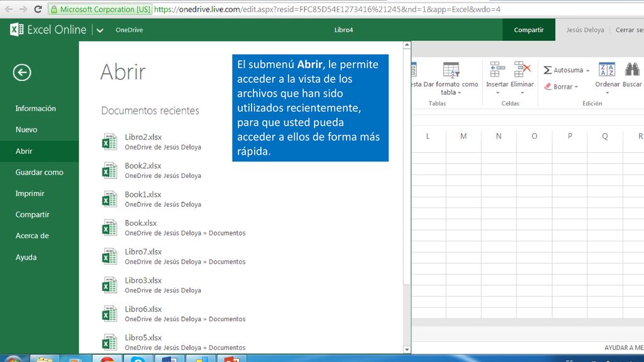The height and width of the screenshot is (362, 644).
Task: Select Acerca de in the side menu
Action: [32, 236]
